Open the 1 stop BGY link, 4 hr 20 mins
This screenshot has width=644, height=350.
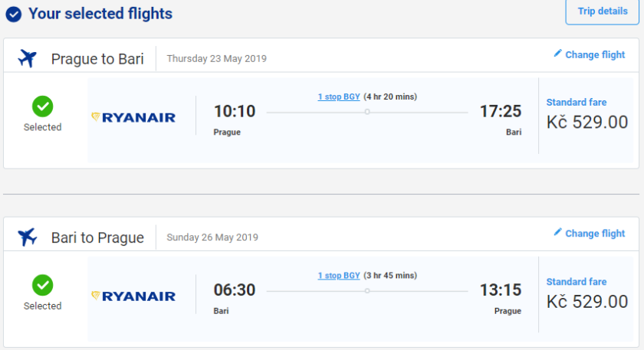(339, 96)
